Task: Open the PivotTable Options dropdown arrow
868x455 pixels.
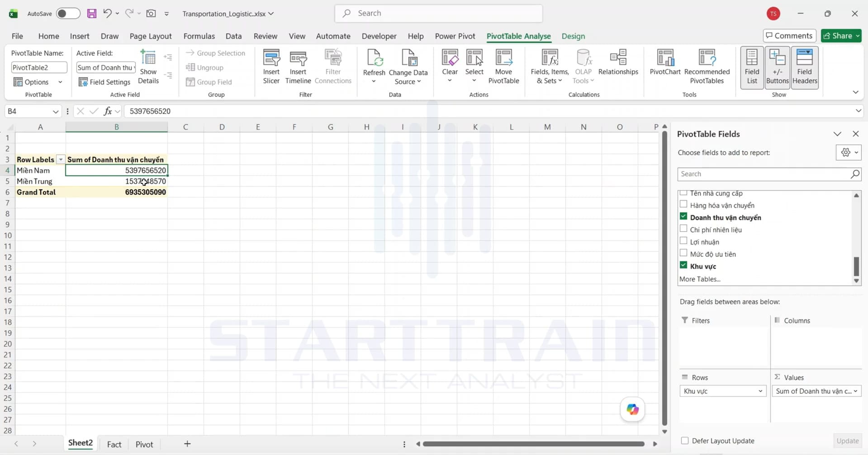Action: pyautogui.click(x=60, y=82)
